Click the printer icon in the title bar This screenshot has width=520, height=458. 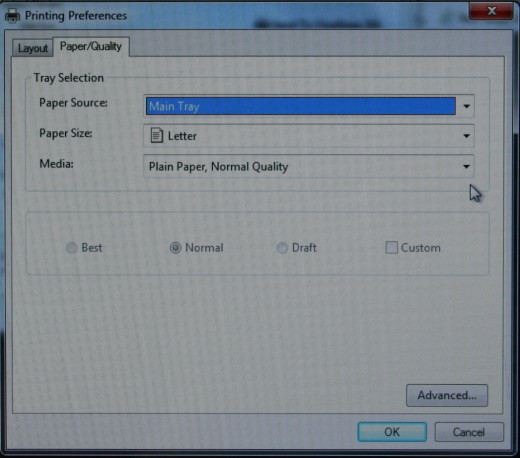click(13, 16)
